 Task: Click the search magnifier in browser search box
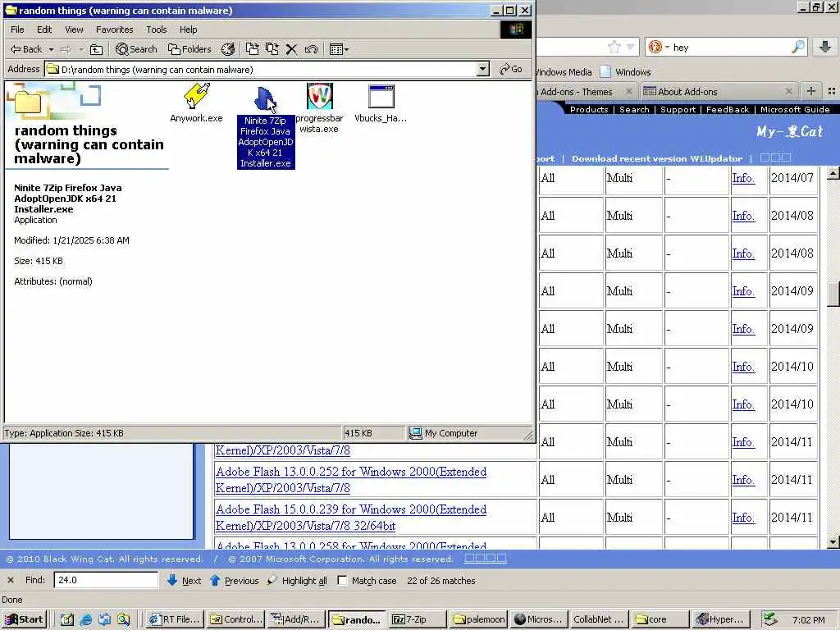797,47
